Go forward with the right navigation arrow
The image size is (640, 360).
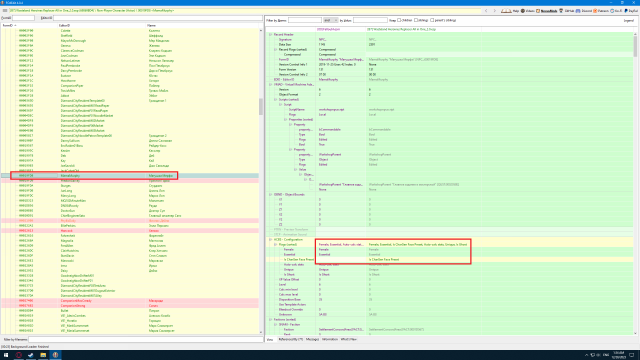point(494,11)
